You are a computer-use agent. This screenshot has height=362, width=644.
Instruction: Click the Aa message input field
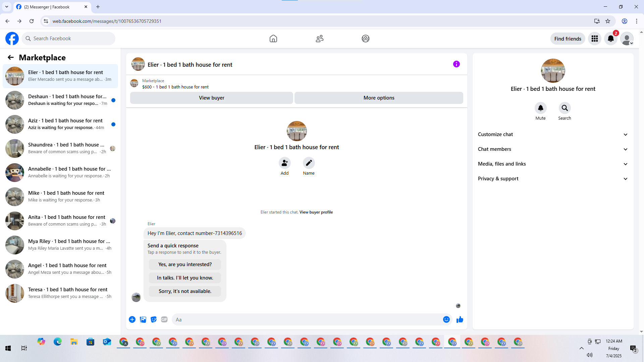(x=307, y=319)
